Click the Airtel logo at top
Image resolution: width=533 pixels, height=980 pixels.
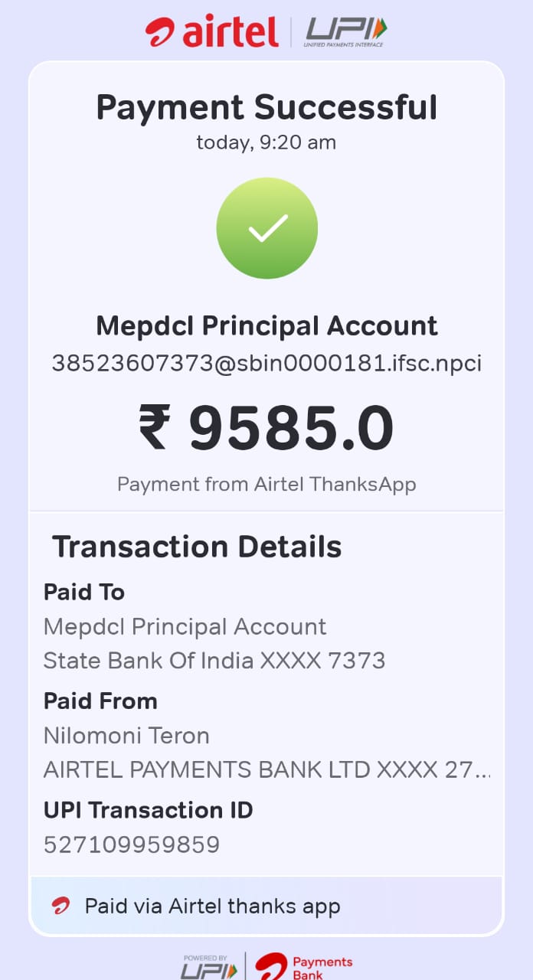point(211,31)
